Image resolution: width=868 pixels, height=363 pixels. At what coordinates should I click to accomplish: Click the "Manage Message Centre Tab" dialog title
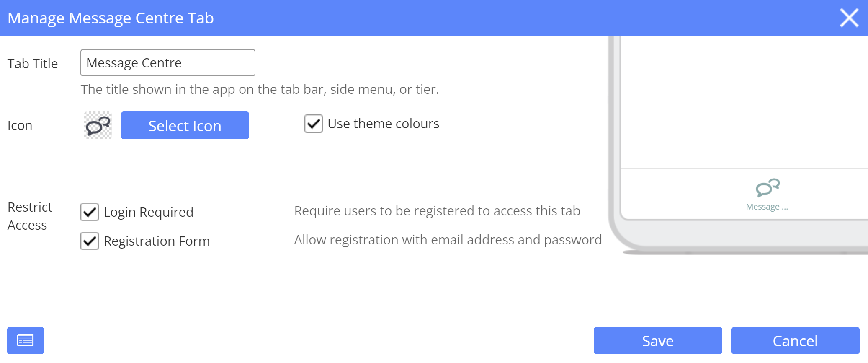click(111, 18)
